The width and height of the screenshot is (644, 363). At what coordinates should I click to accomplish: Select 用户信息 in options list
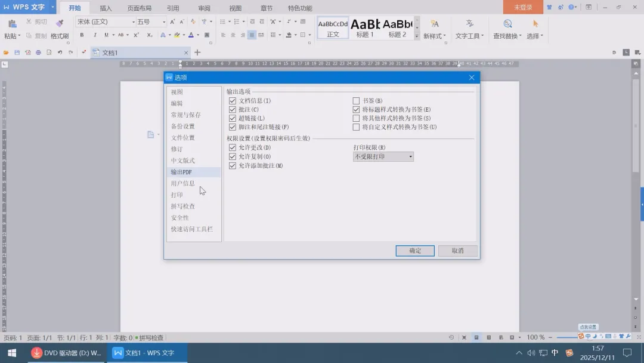pos(194,183)
